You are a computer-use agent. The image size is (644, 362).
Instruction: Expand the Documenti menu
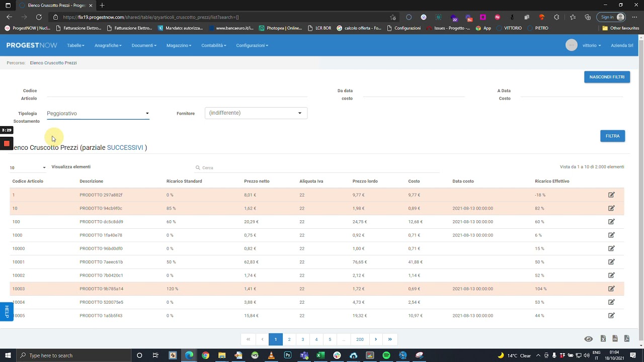[x=144, y=45]
